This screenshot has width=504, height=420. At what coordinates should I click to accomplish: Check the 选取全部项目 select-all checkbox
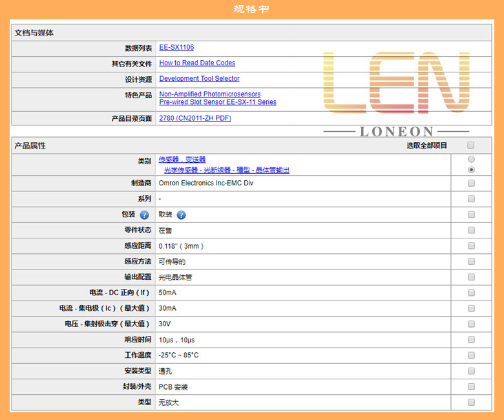click(471, 145)
